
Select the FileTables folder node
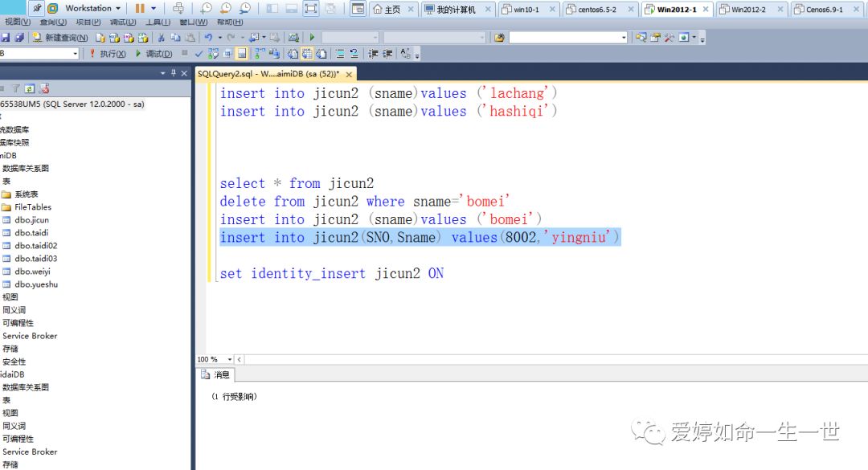(33, 207)
